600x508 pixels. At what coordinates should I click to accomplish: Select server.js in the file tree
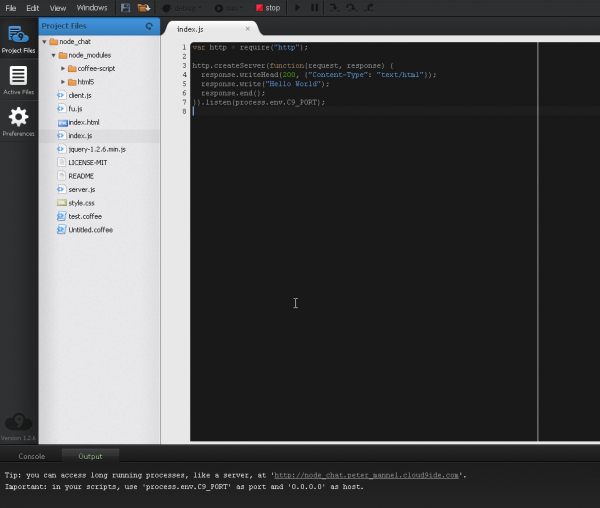coord(81,189)
